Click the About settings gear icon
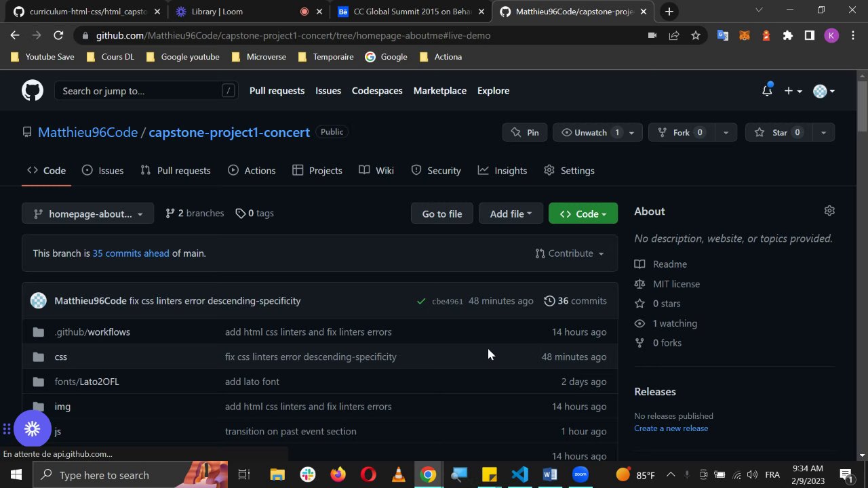The image size is (868, 488). [x=829, y=211]
